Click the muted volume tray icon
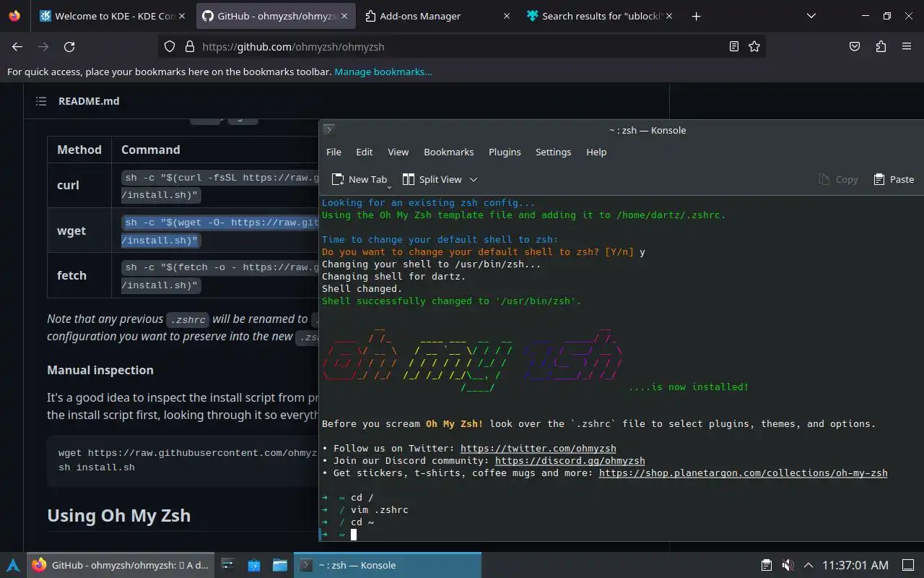The image size is (924, 578). tap(788, 565)
